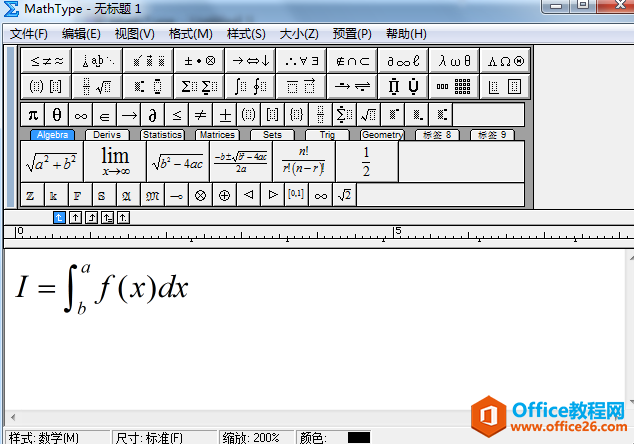Image resolution: width=634 pixels, height=444 pixels.
Task: Open the 预置(P) menu
Action: 352,34
